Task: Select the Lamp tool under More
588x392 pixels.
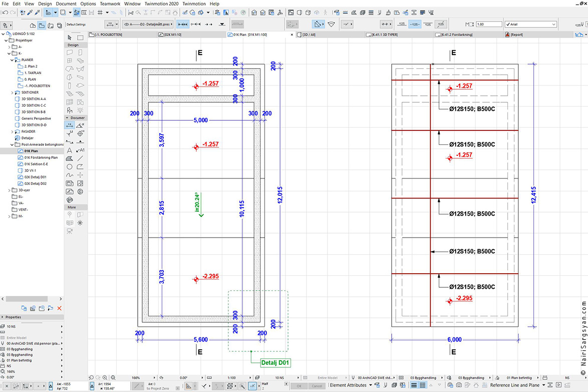Action: tap(80, 223)
